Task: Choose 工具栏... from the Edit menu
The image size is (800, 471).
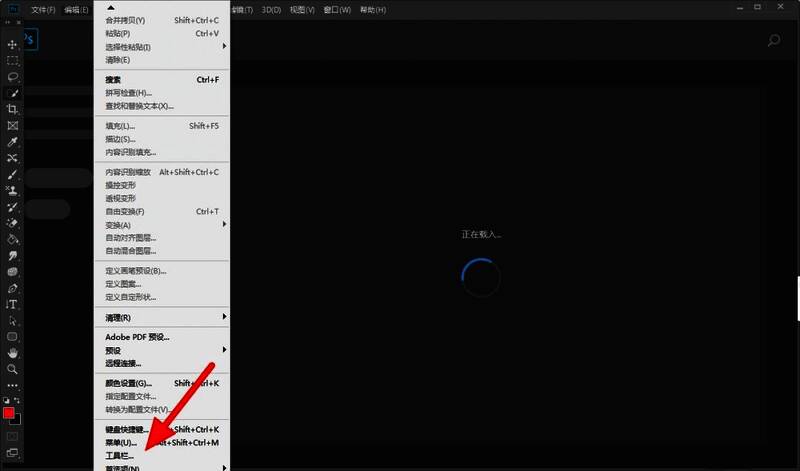Action: (120, 456)
